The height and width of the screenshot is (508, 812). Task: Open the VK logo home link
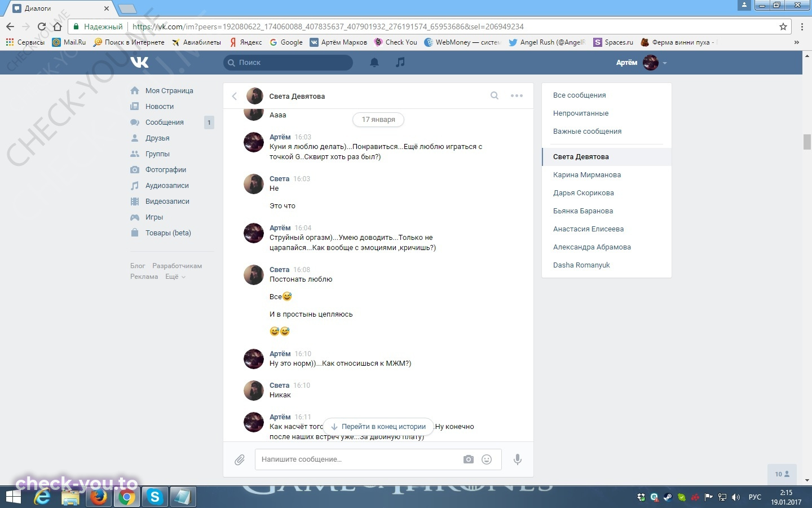139,62
